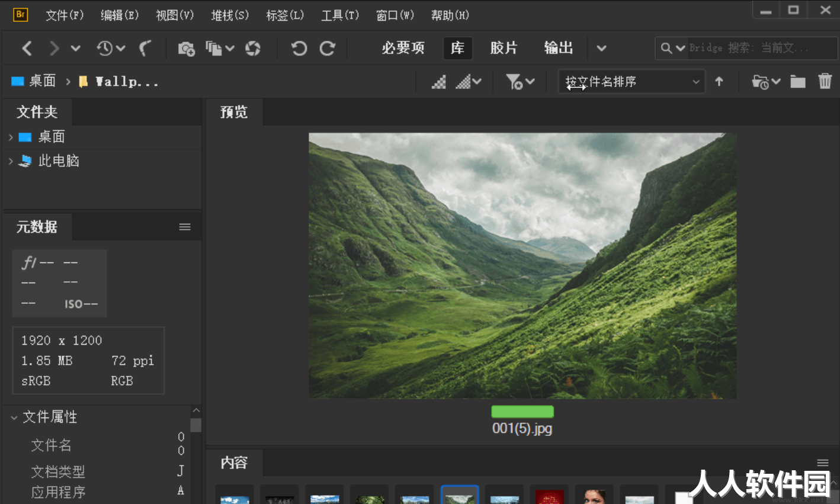
Task: Toggle ascending sort order arrow
Action: 719,82
